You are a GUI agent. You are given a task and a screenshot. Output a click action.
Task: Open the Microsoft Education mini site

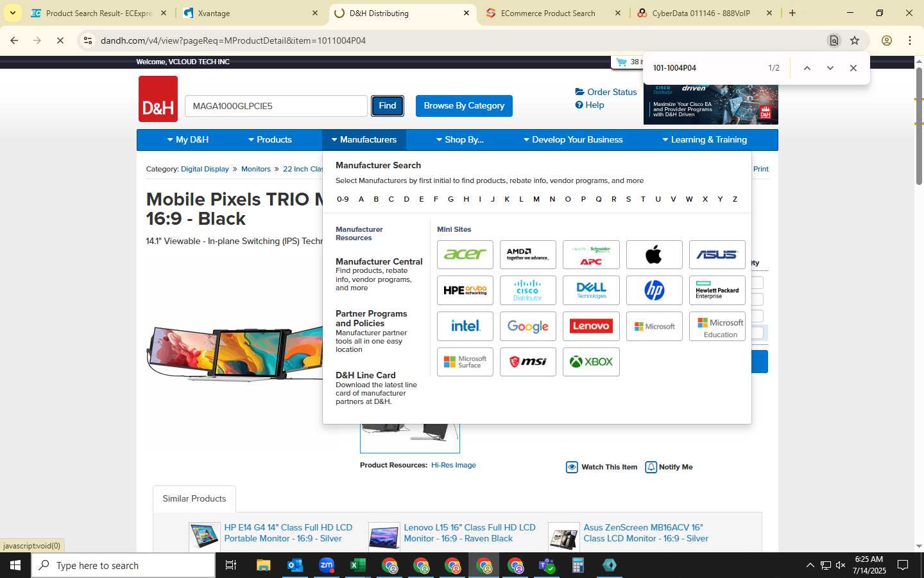click(x=717, y=326)
